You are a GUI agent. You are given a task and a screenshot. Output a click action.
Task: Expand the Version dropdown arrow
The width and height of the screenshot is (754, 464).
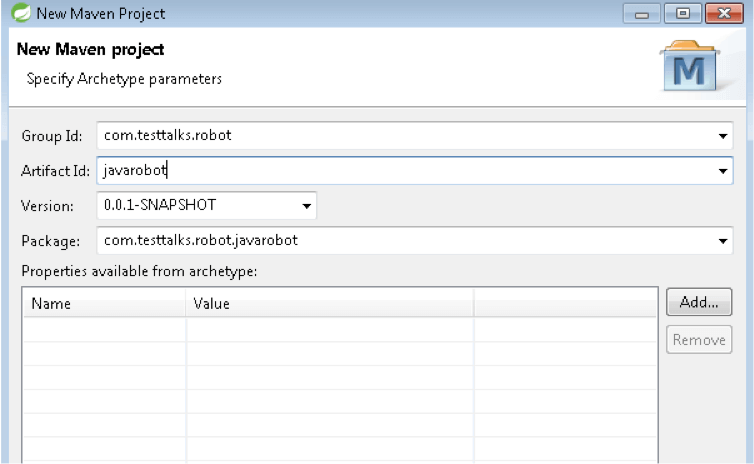pyautogui.click(x=306, y=207)
